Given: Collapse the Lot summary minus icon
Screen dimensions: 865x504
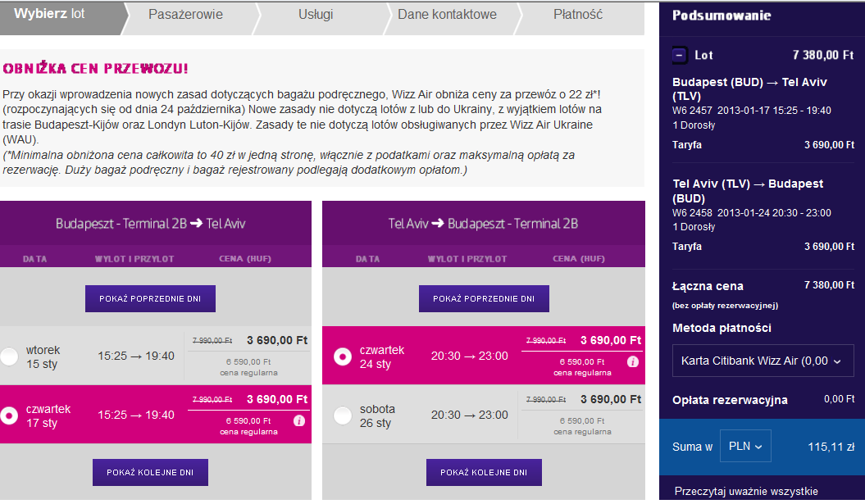Looking at the screenshot, I should tap(680, 55).
